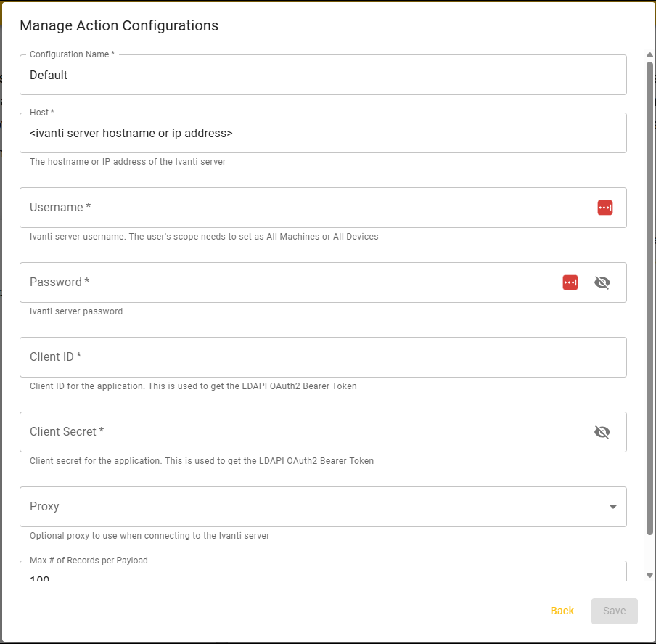The image size is (656, 644).
Task: Click the Max # of Records per Payload field
Action: pos(323,571)
